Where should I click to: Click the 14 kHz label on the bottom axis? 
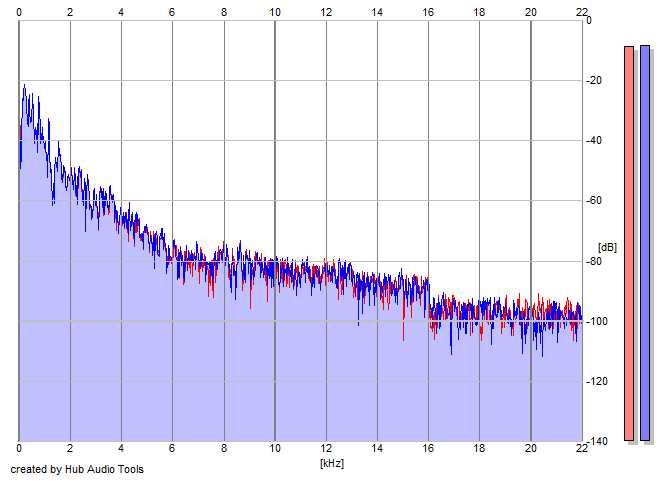pyautogui.click(x=377, y=448)
